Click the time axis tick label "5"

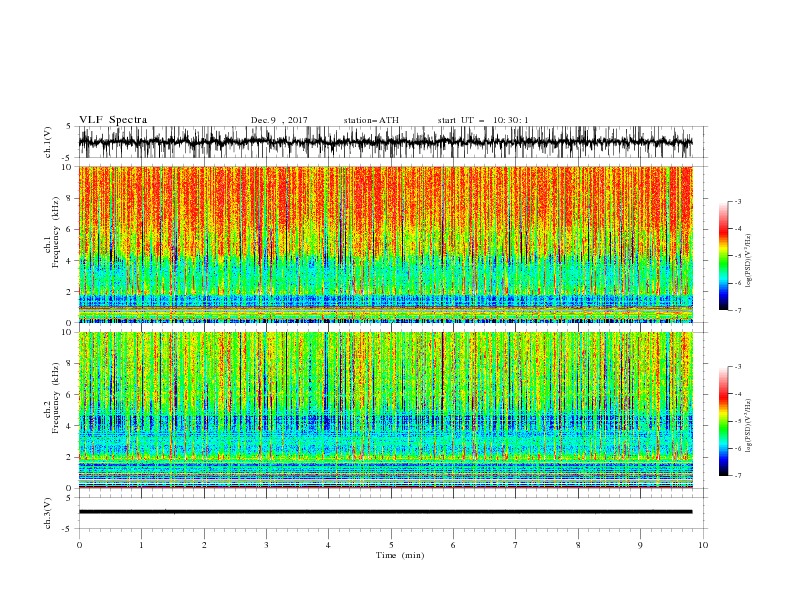[x=391, y=545]
